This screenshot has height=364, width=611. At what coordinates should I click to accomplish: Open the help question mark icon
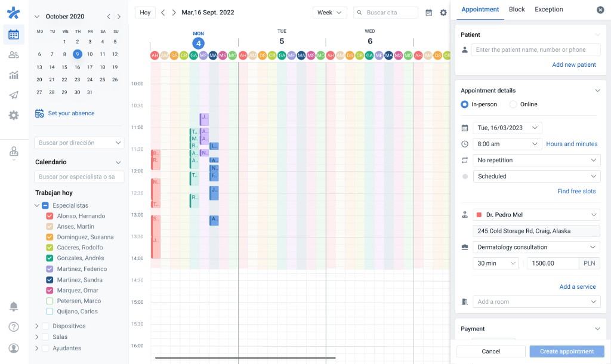(14, 326)
